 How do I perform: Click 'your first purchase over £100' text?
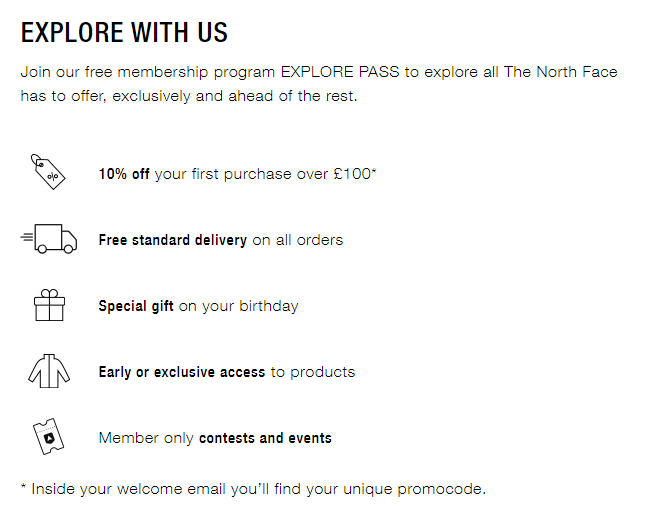click(265, 174)
